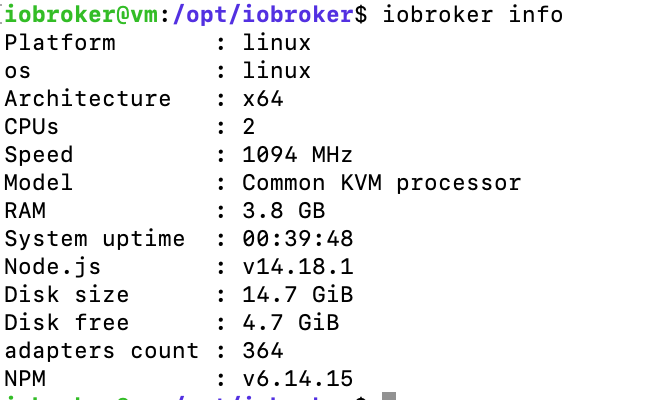The height and width of the screenshot is (400, 670).
Task: Click the "Common KVM processor" model text
Action: (381, 183)
